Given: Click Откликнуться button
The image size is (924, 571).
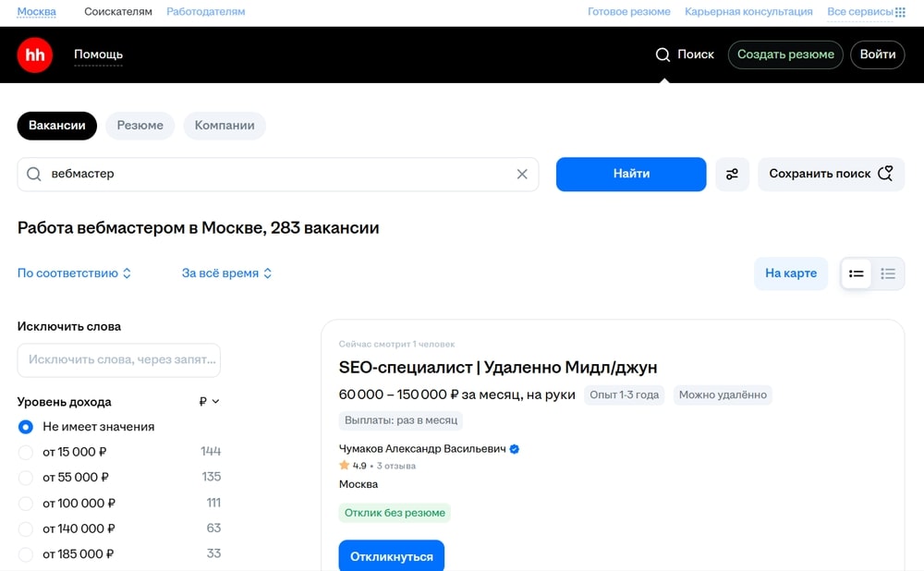Looking at the screenshot, I should [391, 555].
